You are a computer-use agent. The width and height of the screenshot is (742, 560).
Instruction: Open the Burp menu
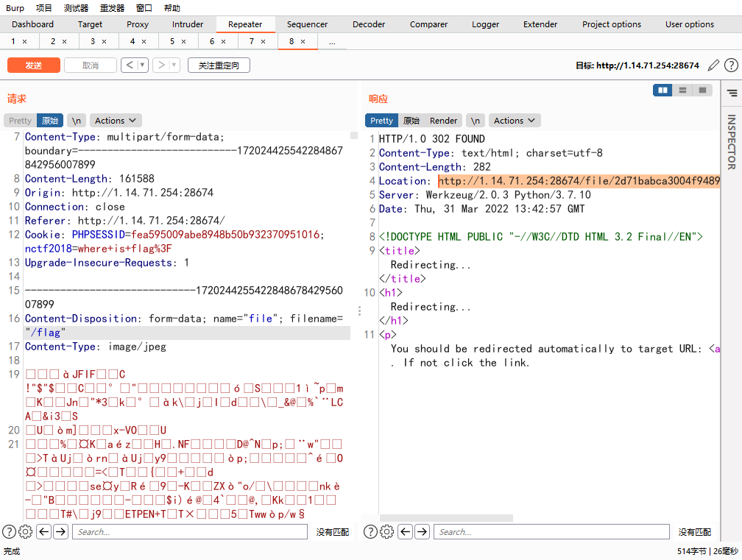15,8
